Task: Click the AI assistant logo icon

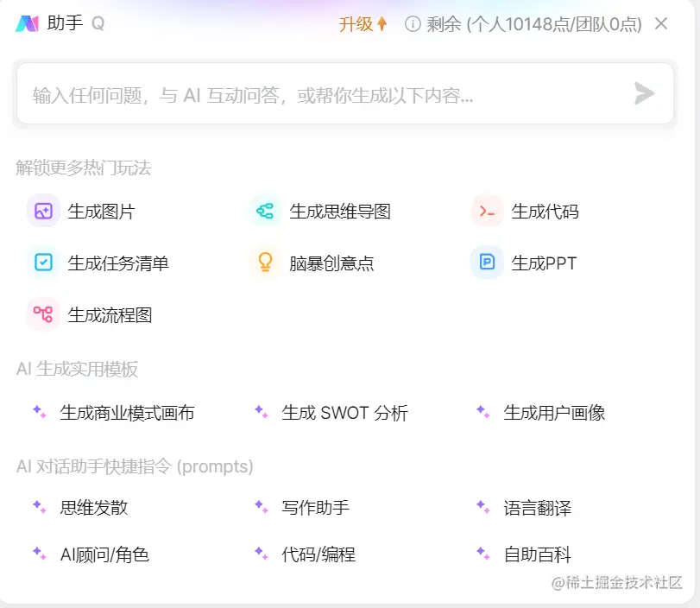Action: (x=28, y=23)
